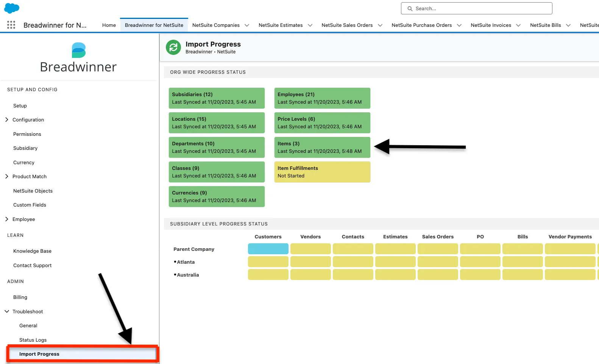
Task: Click the Salesforce cloud logo
Action: click(12, 8)
